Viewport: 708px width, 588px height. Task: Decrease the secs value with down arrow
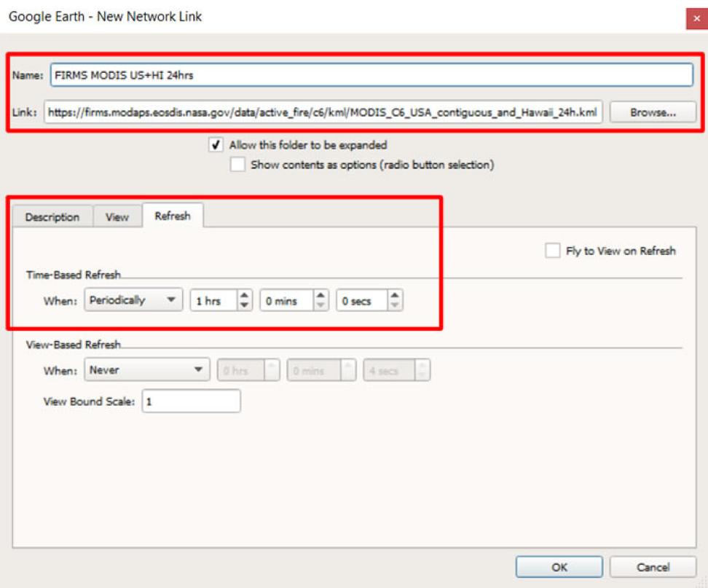pos(395,305)
